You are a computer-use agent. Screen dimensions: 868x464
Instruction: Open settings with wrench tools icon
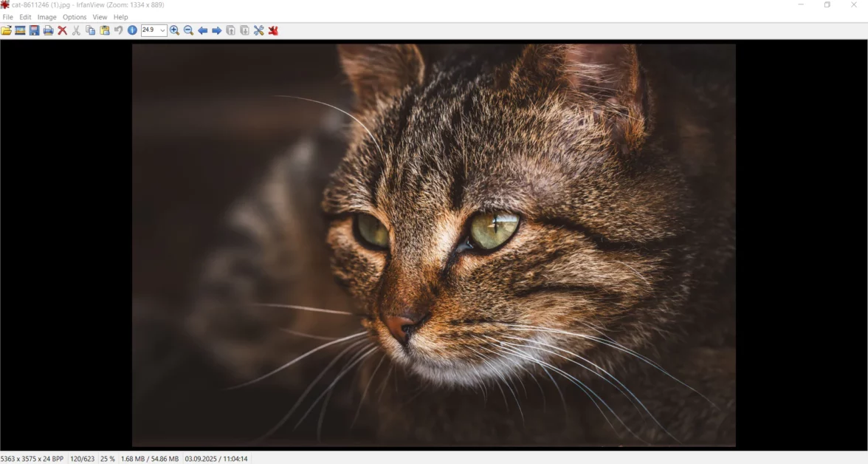click(x=259, y=30)
